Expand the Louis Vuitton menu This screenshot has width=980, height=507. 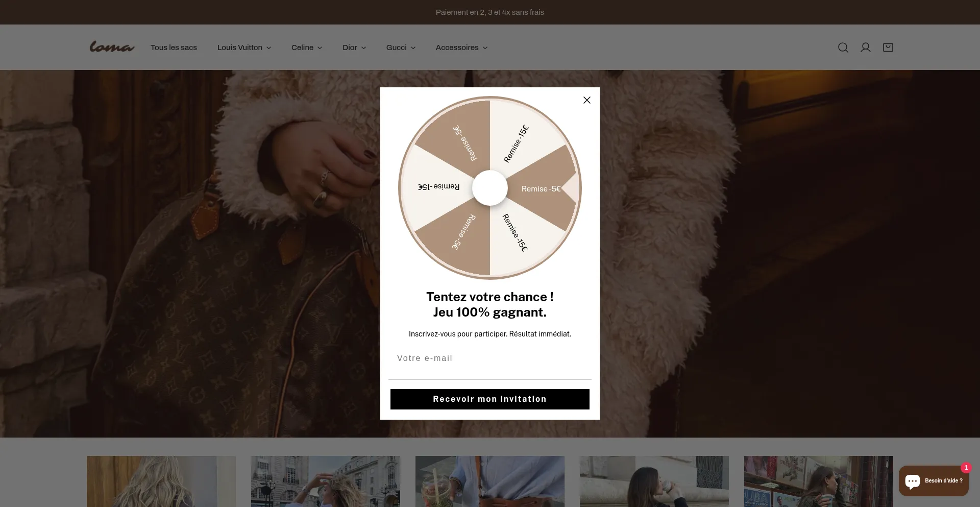(244, 47)
